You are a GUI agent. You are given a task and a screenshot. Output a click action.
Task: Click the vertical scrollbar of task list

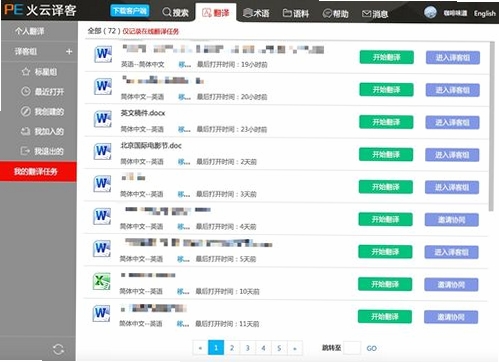click(491, 126)
